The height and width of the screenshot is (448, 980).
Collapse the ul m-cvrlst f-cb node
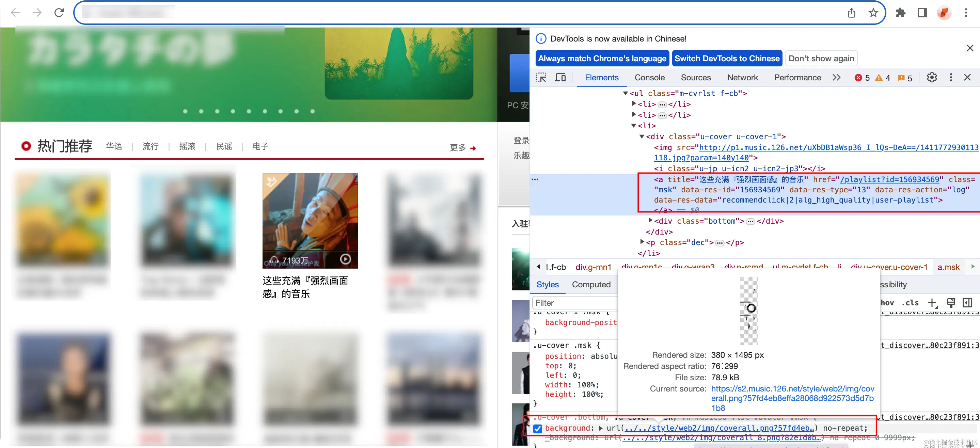[x=625, y=93]
